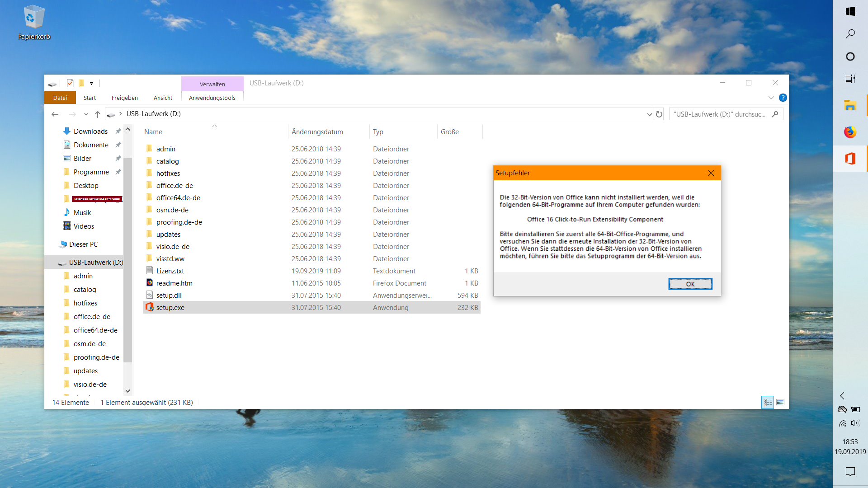Image resolution: width=868 pixels, height=488 pixels.
Task: Expand the ribbon with the chevron arrow
Action: [x=771, y=98]
